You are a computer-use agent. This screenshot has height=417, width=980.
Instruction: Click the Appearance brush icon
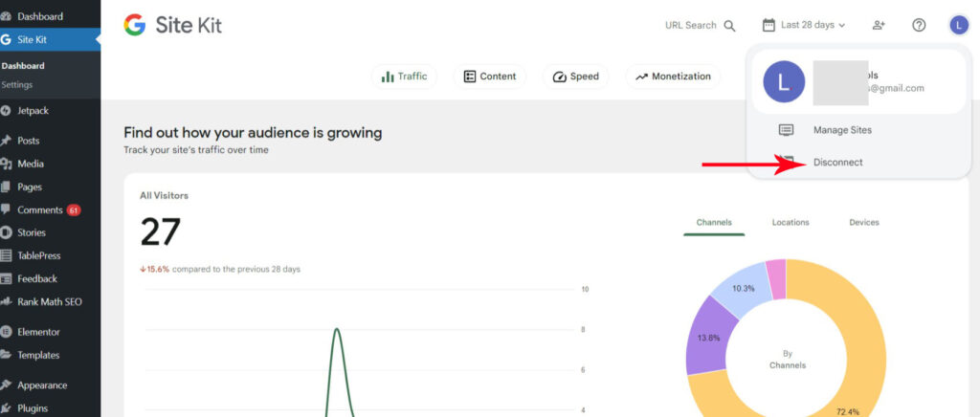7,385
